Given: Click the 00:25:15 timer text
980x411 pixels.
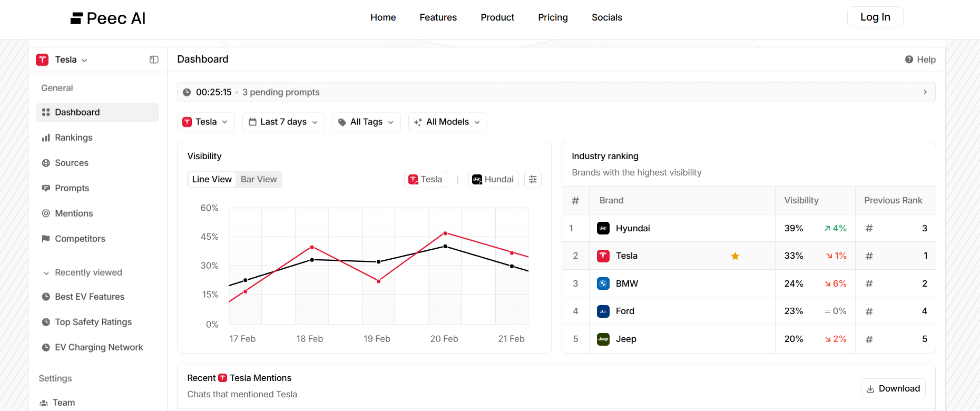Looking at the screenshot, I should point(214,92).
